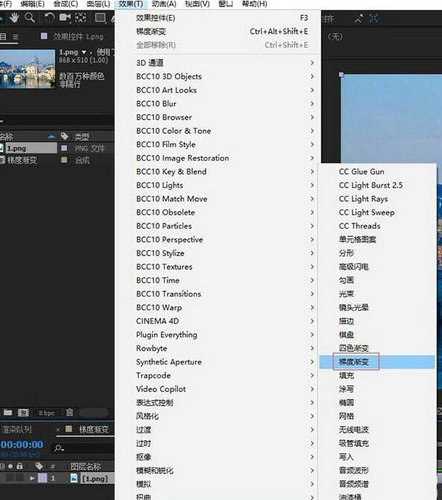442x500 pixels.
Task: Click the top-left corner handle of the viewer image
Action: 341,75
